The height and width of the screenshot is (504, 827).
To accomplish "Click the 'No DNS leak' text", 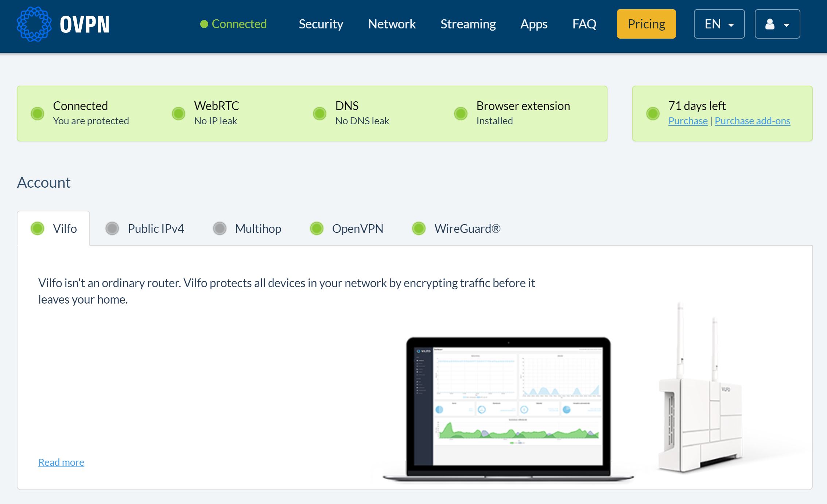I will click(362, 121).
